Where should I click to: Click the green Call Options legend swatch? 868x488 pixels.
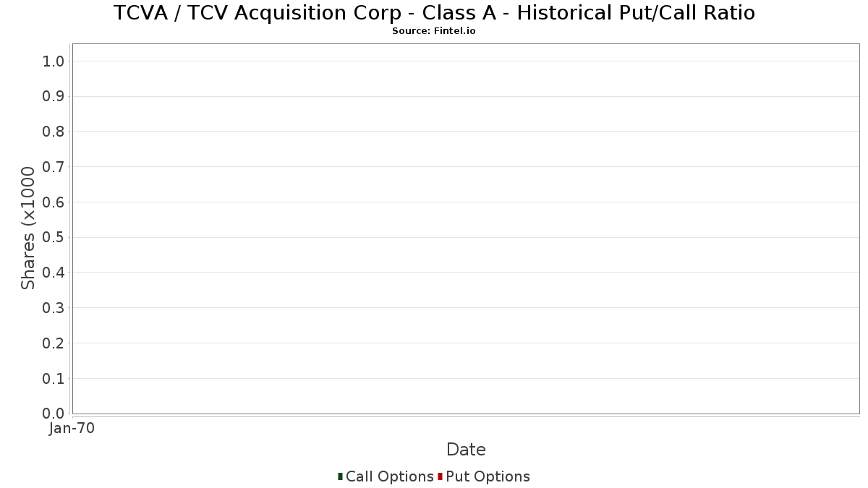[340, 476]
